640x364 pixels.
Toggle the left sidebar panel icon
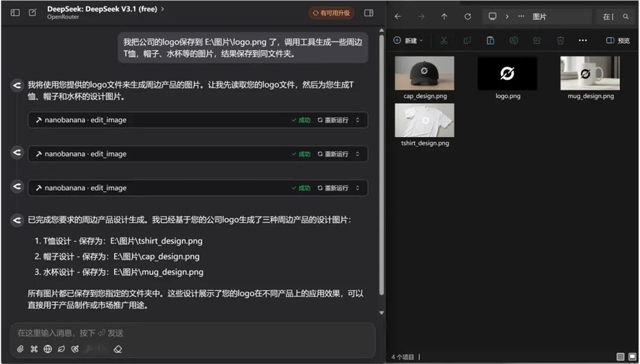(15, 13)
